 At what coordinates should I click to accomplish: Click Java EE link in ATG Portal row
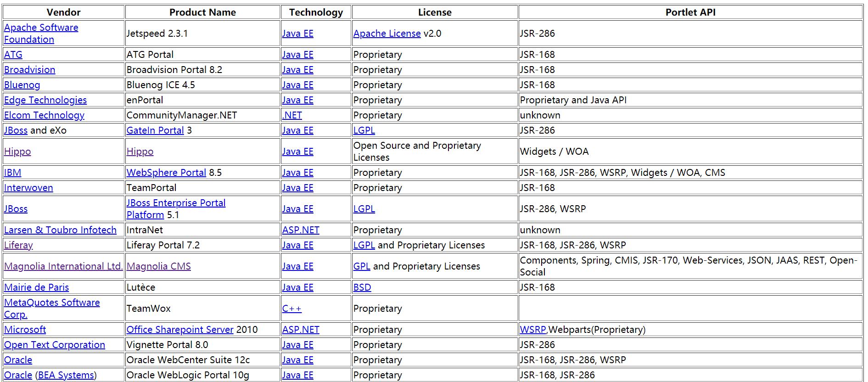click(x=298, y=55)
